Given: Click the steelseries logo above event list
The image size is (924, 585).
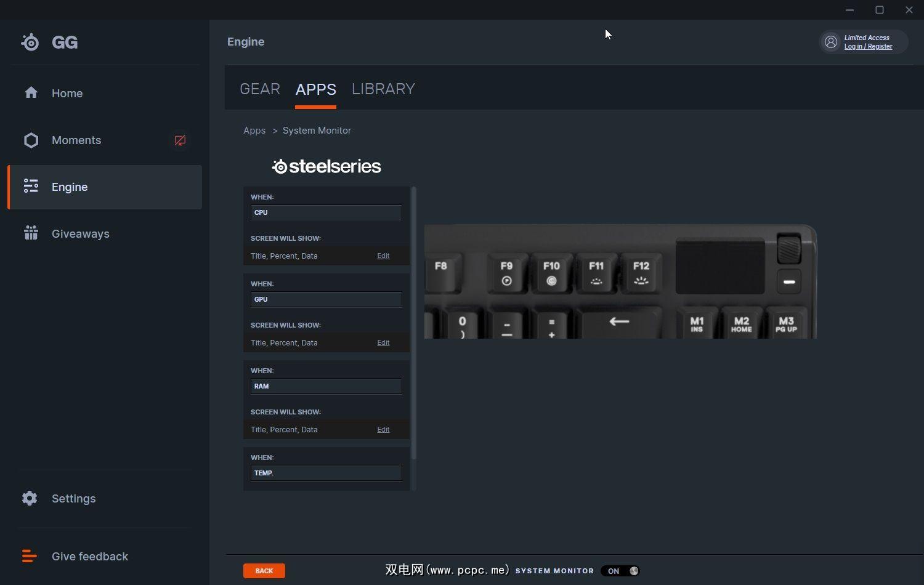Looking at the screenshot, I should [x=326, y=166].
